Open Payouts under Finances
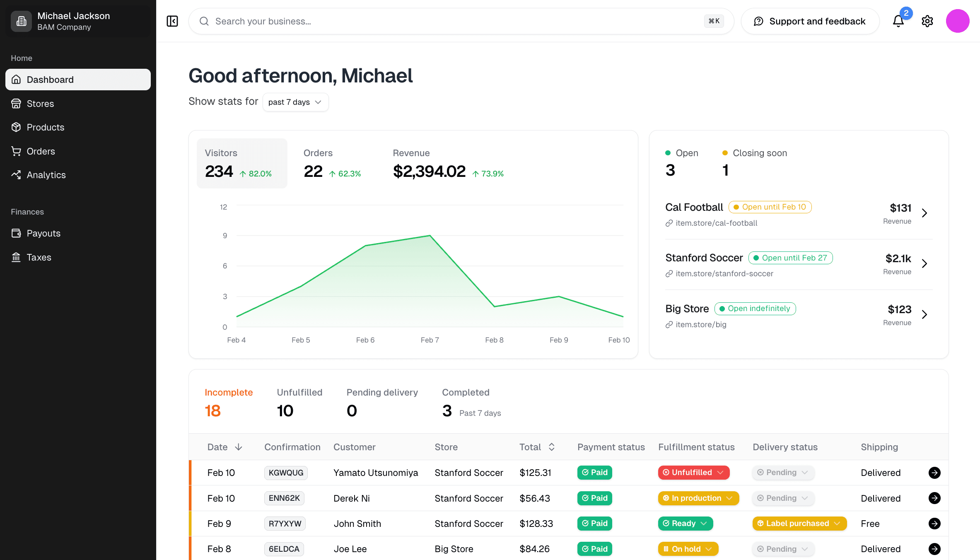The height and width of the screenshot is (560, 980). 43,233
